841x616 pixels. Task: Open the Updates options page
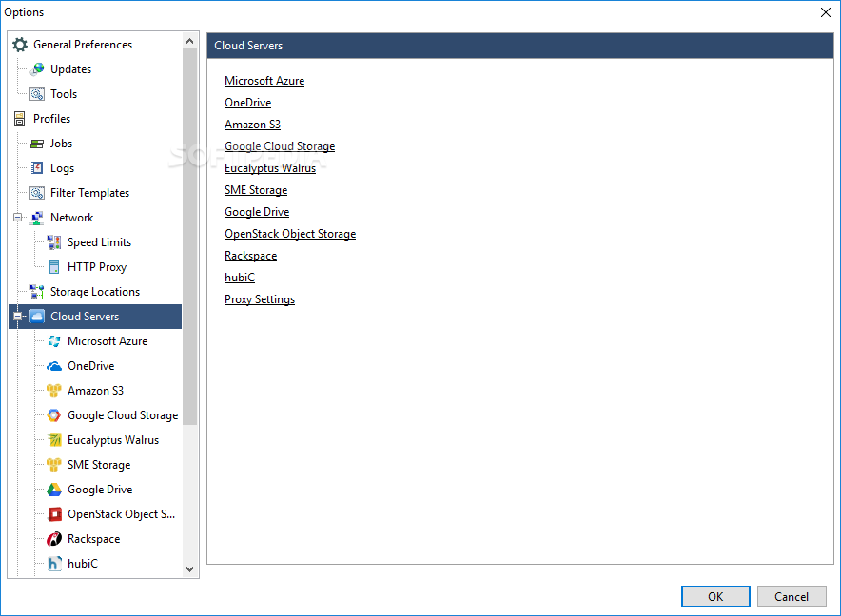70,69
